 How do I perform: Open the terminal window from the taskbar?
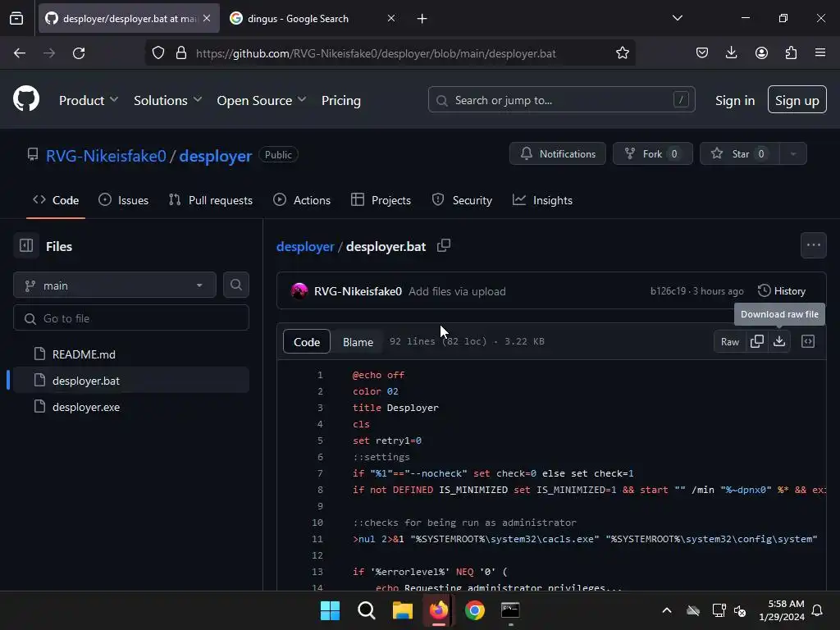510,610
